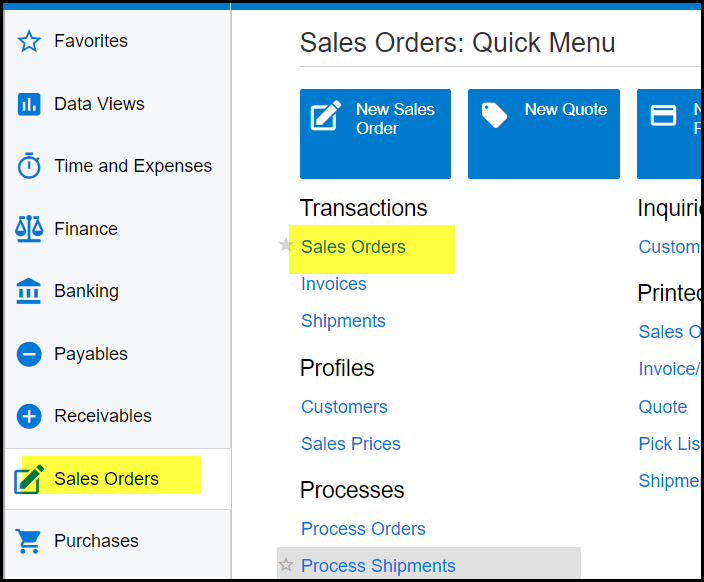Screen dimensions: 704x582
Task: Favorite Sales Orders using its star
Action: point(286,246)
